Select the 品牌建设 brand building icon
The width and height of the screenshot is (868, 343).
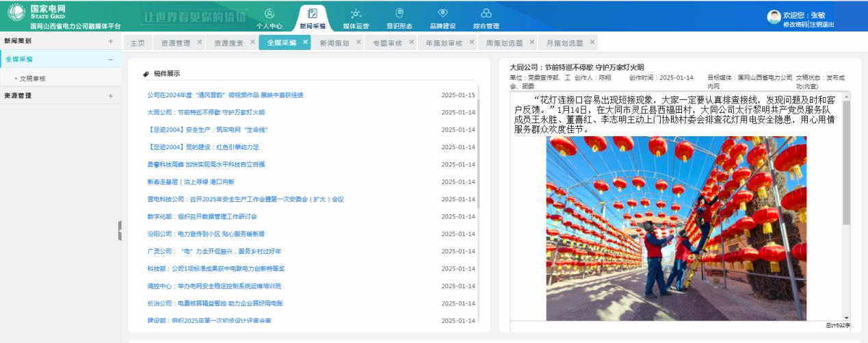pos(443,17)
